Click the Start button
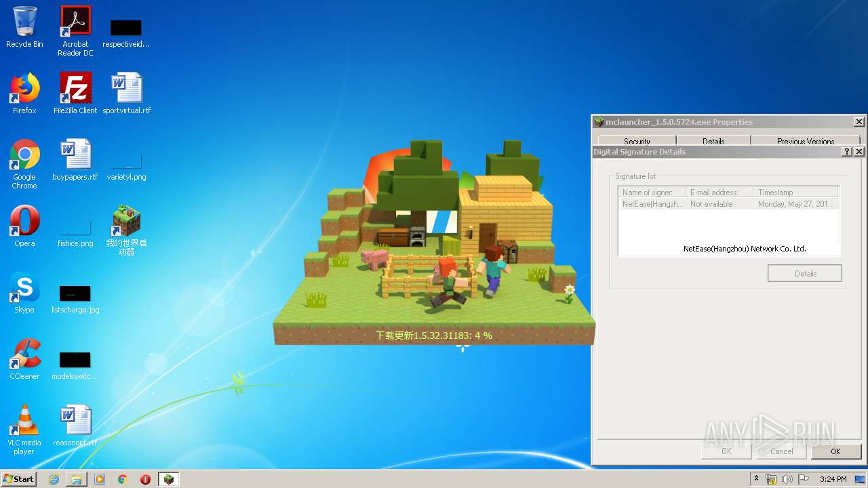Image resolution: width=868 pixels, height=488 pixels. tap(18, 479)
